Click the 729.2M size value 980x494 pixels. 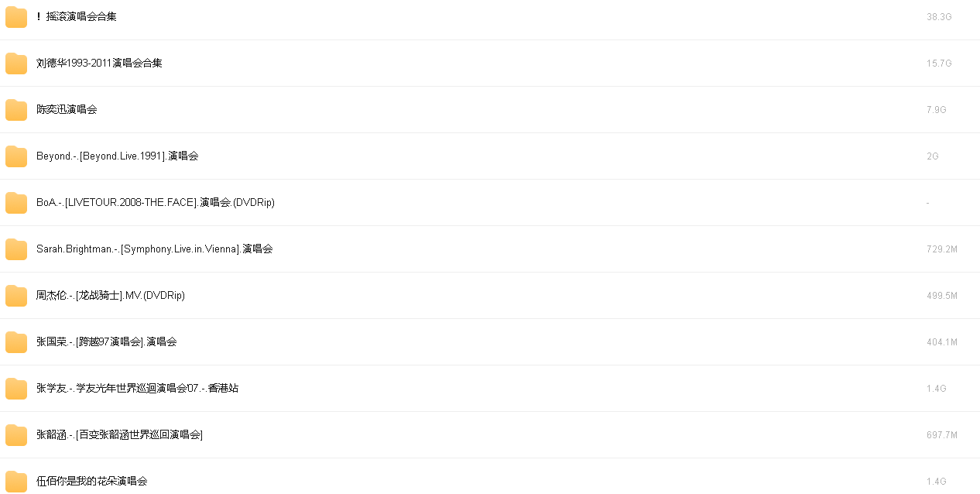pos(942,249)
